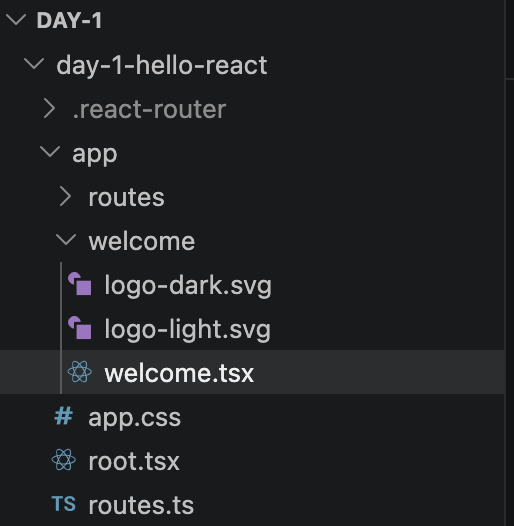This screenshot has height=526, width=514.
Task: Click the SVG icon beside logo-light.svg
Action: (80, 328)
